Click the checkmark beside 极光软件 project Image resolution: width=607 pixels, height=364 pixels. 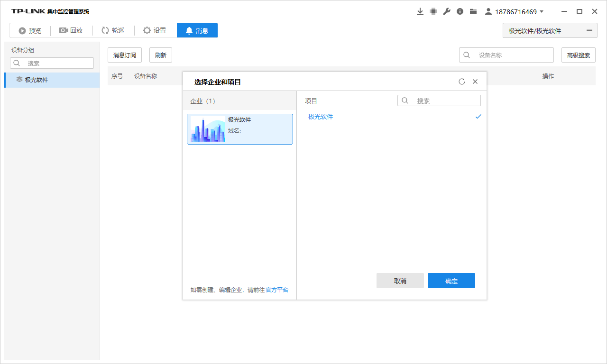pos(478,117)
